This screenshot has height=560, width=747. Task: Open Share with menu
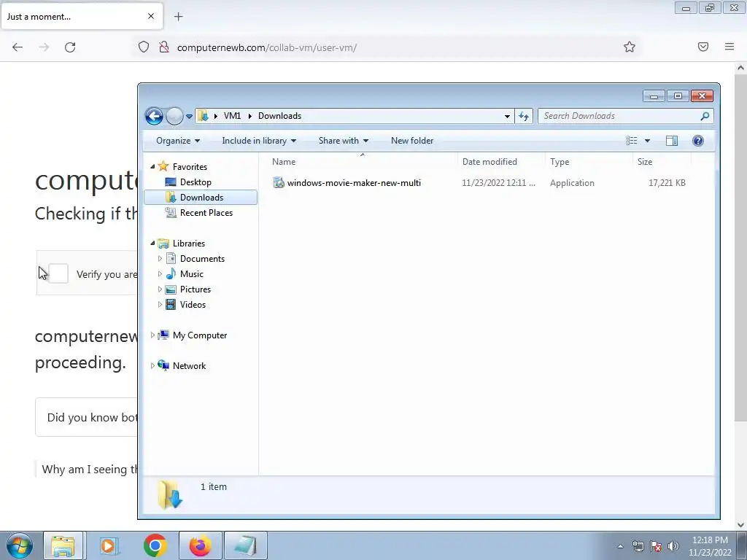click(343, 141)
